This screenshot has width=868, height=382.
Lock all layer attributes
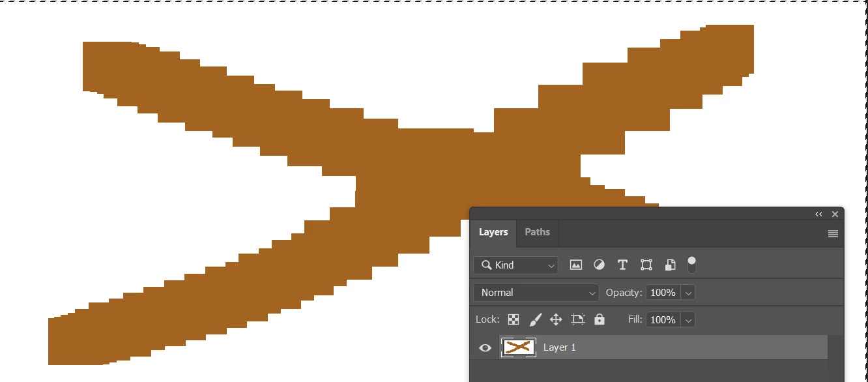click(600, 319)
